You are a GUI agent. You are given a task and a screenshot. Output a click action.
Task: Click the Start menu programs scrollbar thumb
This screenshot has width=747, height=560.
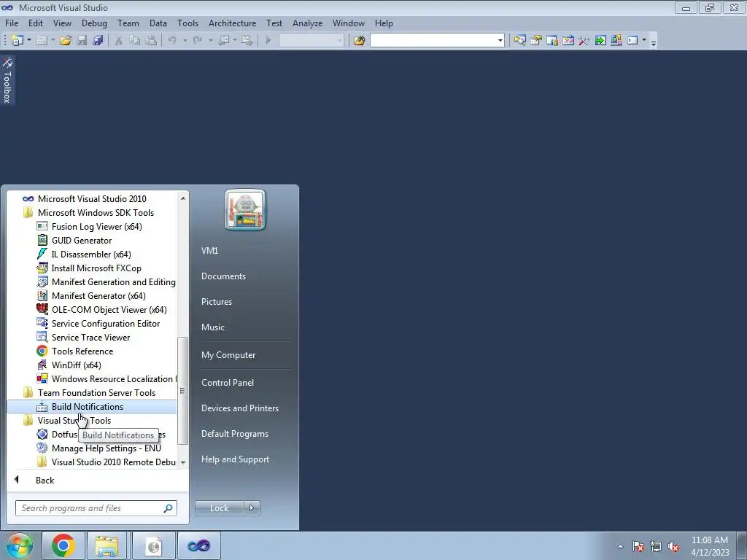(182, 391)
